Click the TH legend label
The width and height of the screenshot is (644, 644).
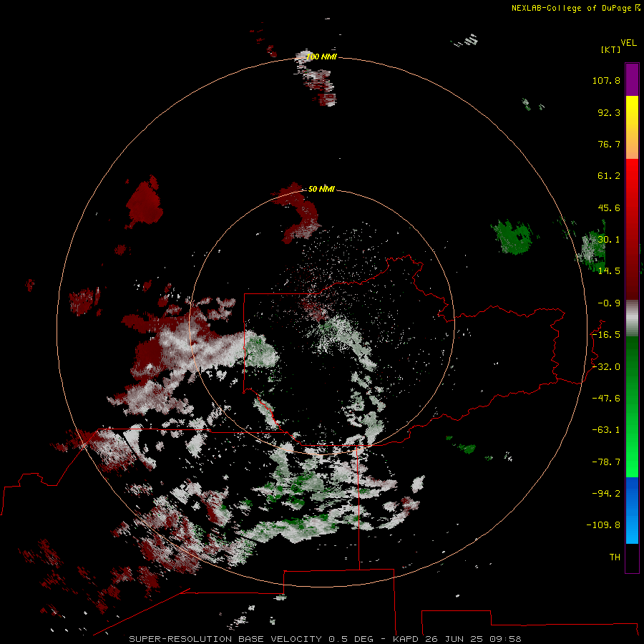click(615, 557)
